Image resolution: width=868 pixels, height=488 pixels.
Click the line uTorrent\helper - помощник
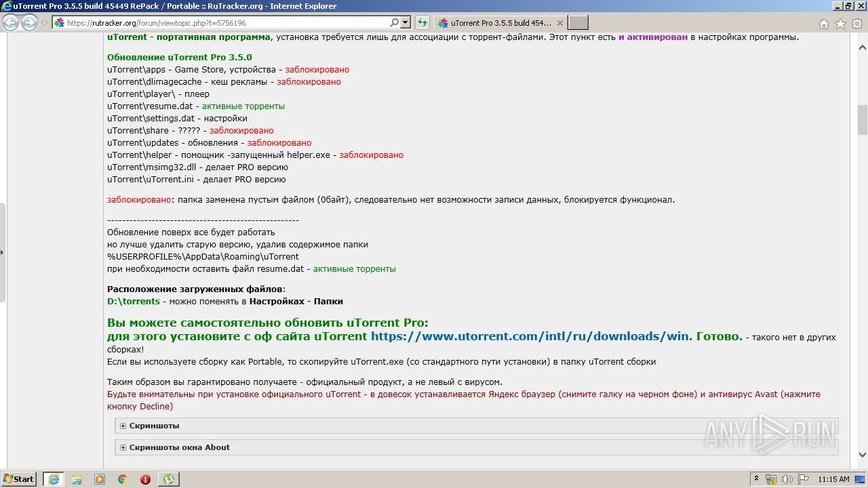point(255,155)
